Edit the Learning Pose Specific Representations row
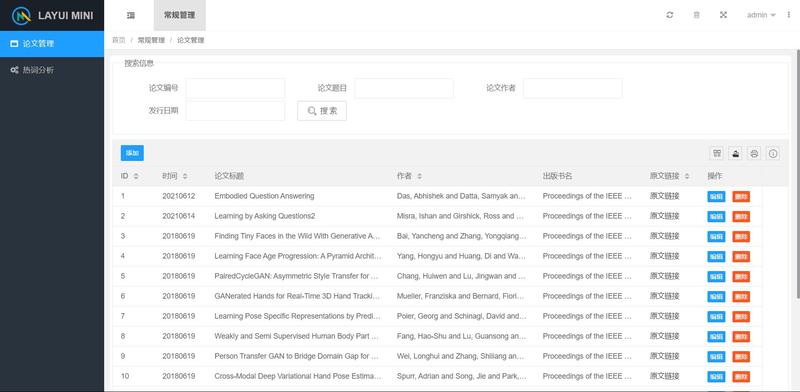Viewport: 800px width, 392px height. tap(716, 316)
